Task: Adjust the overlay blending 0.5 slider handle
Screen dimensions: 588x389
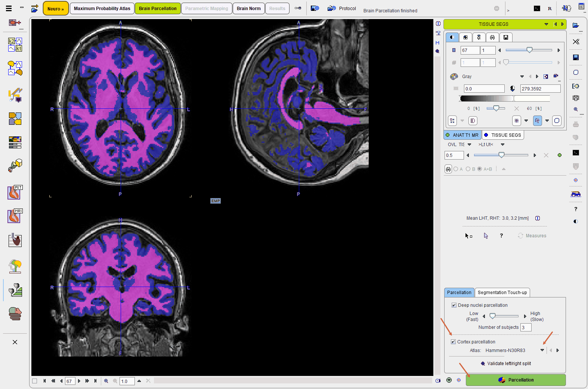Action: [x=501, y=155]
